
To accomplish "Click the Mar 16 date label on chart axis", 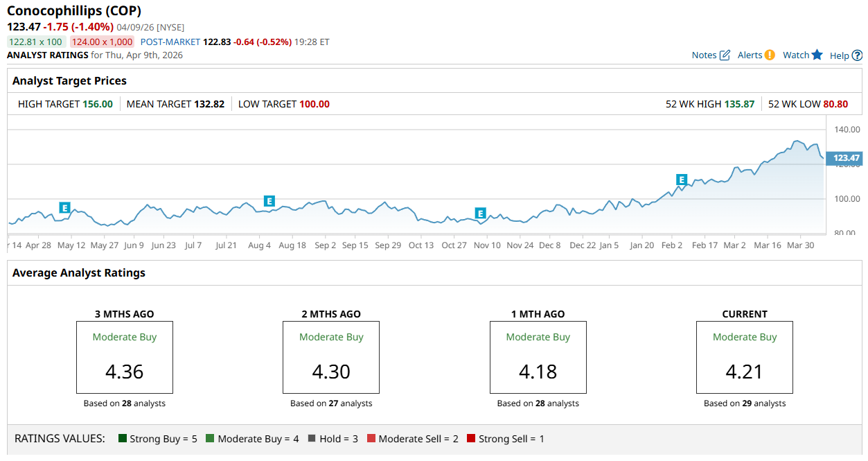I will pyautogui.click(x=767, y=245).
